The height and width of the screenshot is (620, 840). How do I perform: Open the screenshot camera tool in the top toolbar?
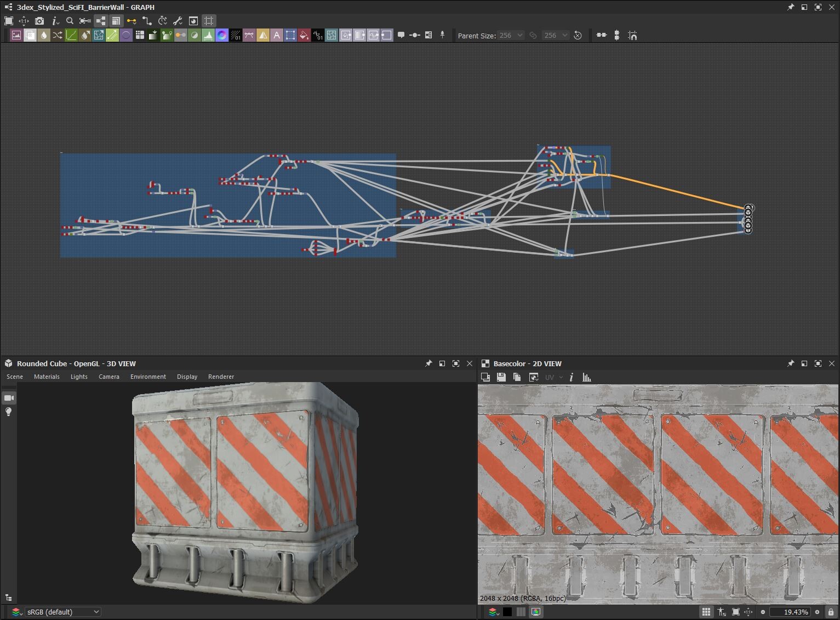[x=39, y=21]
